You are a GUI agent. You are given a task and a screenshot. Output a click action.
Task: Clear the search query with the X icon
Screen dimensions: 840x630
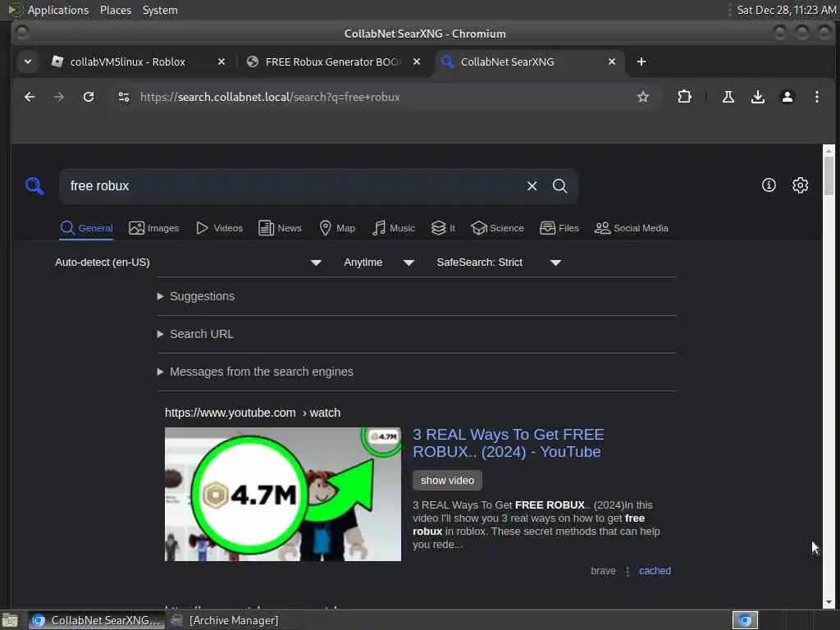tap(532, 186)
